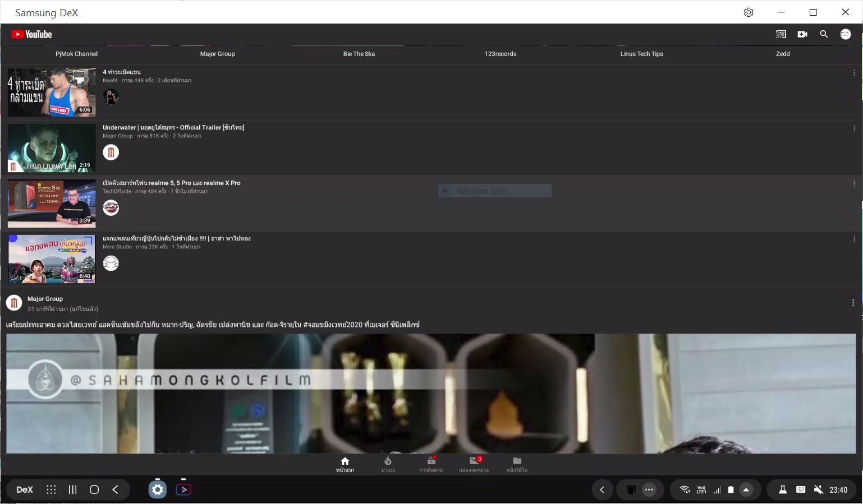863x504 pixels.
Task: Open Trending tab with flame icon
Action: (388, 465)
